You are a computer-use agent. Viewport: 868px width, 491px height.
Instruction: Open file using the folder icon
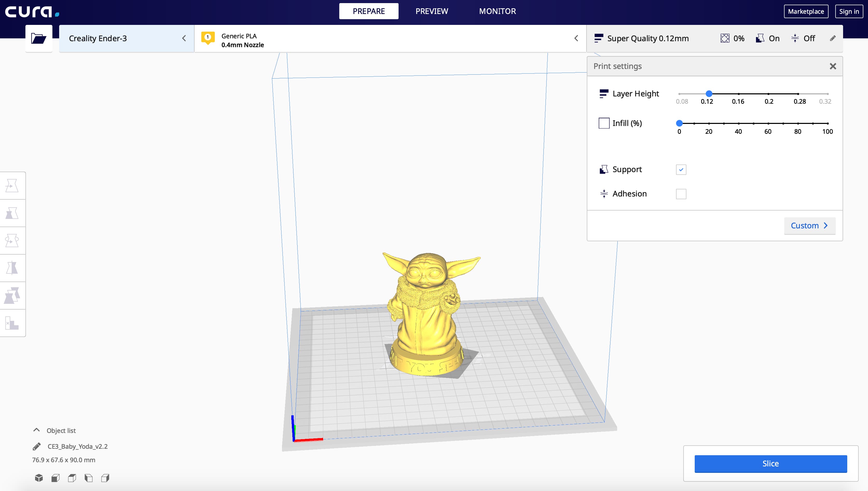[x=38, y=38]
